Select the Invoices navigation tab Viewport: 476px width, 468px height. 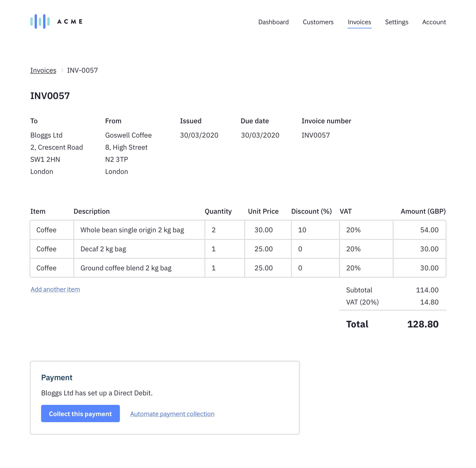(359, 22)
